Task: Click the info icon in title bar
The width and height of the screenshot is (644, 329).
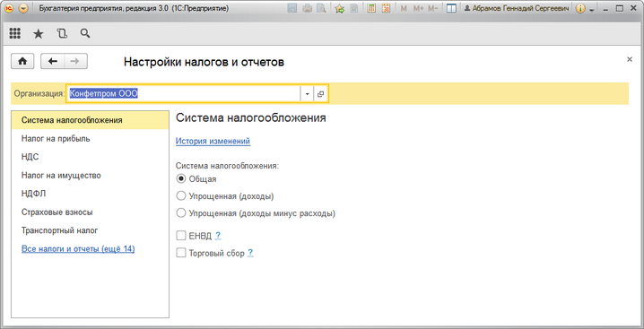Action: (x=580, y=8)
